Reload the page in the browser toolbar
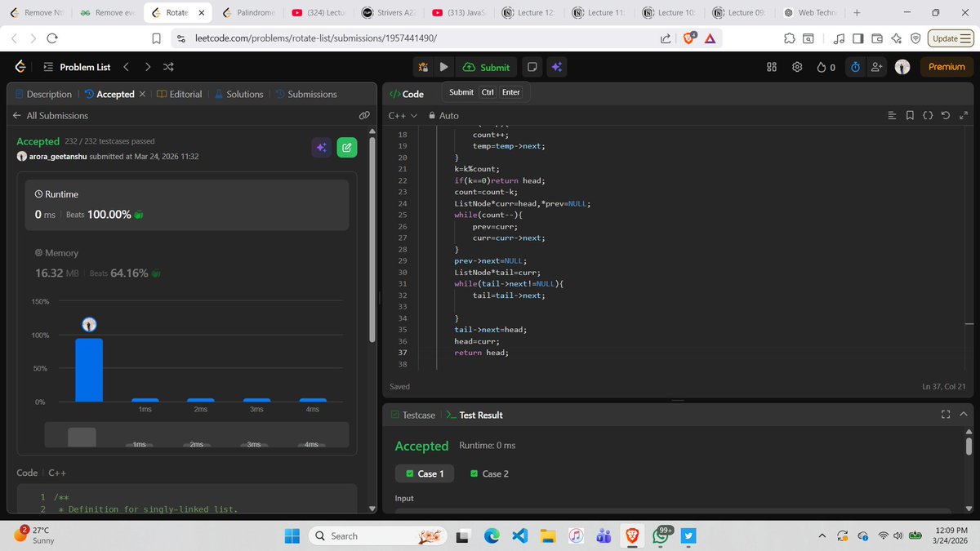Image resolution: width=980 pixels, height=551 pixels. click(53, 38)
